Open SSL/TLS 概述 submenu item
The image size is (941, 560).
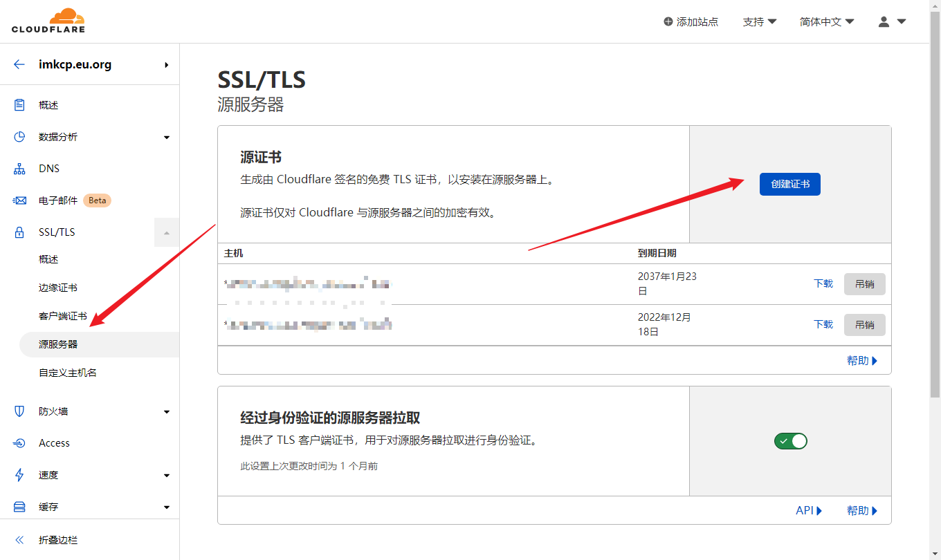tap(48, 259)
